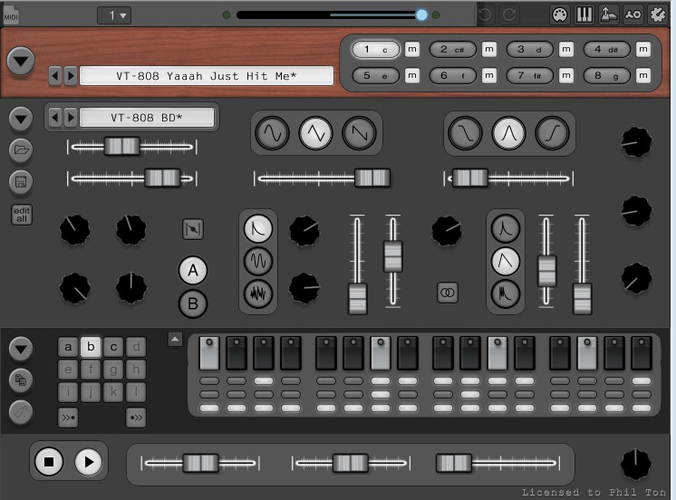
Task: Select drum pad 6 f
Action: pyautogui.click(x=453, y=76)
